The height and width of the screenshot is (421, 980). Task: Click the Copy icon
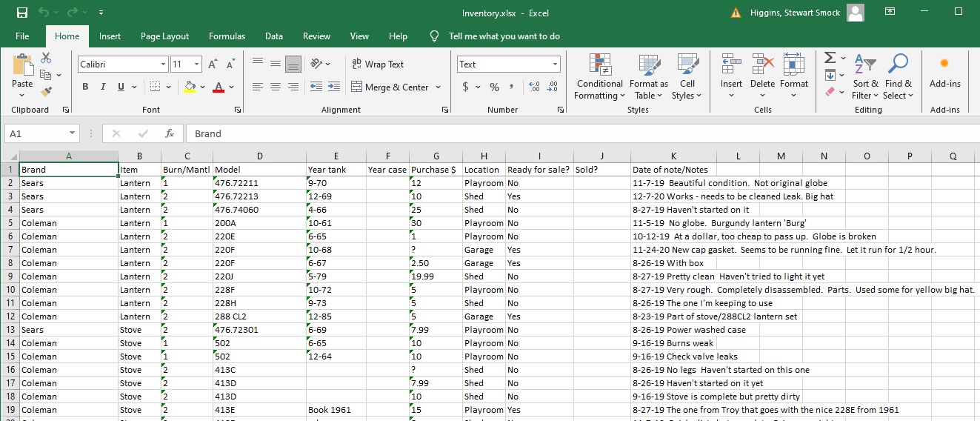(46, 75)
